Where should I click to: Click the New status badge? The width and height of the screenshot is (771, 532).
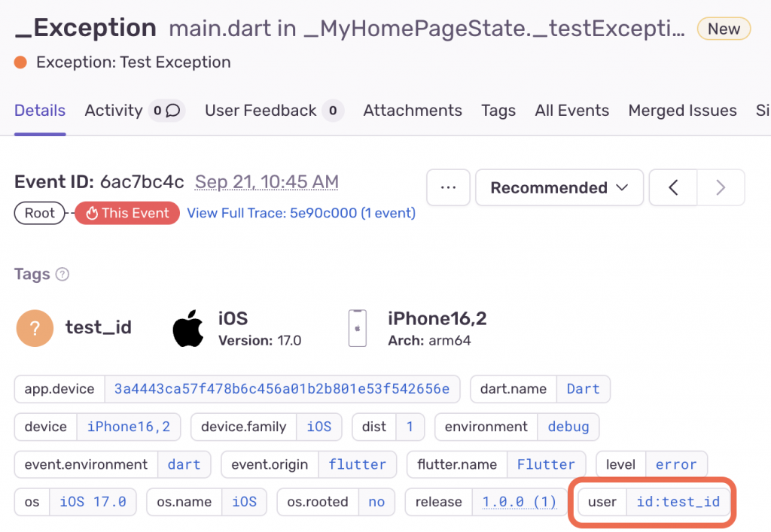724,29
